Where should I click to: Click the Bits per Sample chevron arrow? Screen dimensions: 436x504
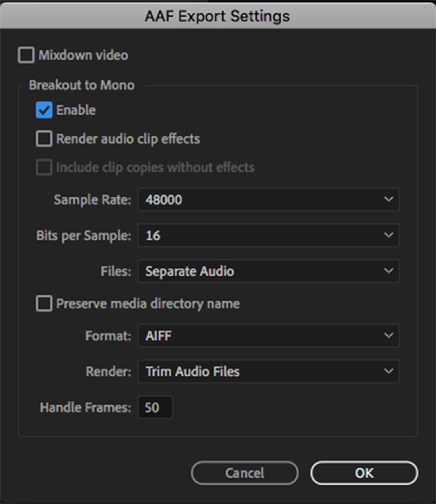coord(388,235)
